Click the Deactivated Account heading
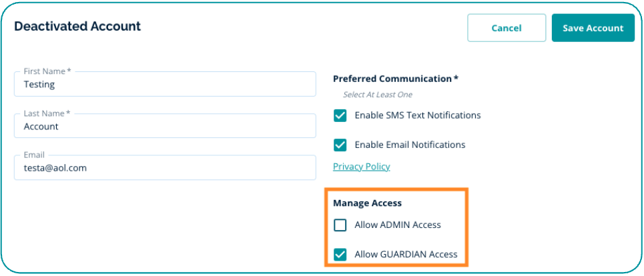Image resolution: width=644 pixels, height=276 pixels. point(77,27)
